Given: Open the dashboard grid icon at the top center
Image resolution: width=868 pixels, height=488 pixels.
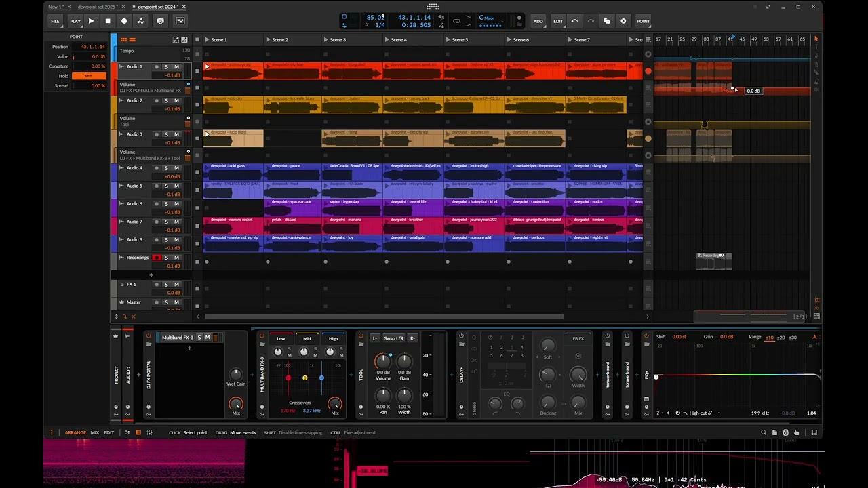Looking at the screenshot, I should 433,7.
